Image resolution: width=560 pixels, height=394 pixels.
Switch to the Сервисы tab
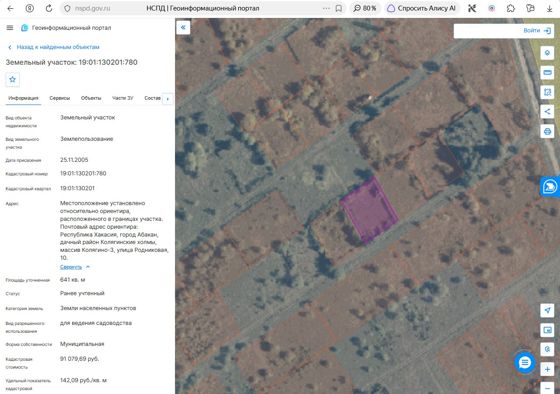[x=60, y=98]
